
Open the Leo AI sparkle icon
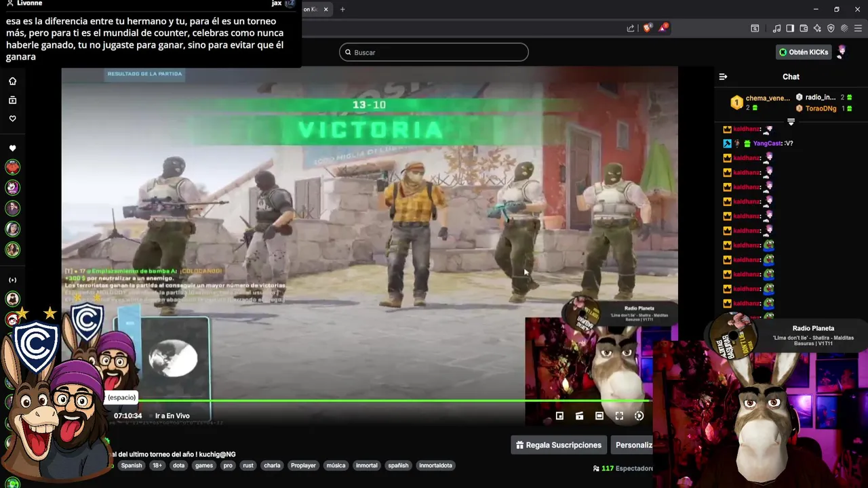click(x=817, y=28)
